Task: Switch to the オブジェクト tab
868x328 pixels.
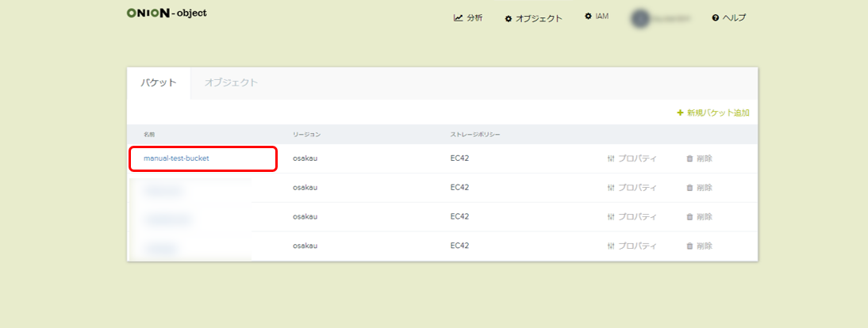Action: (x=231, y=82)
